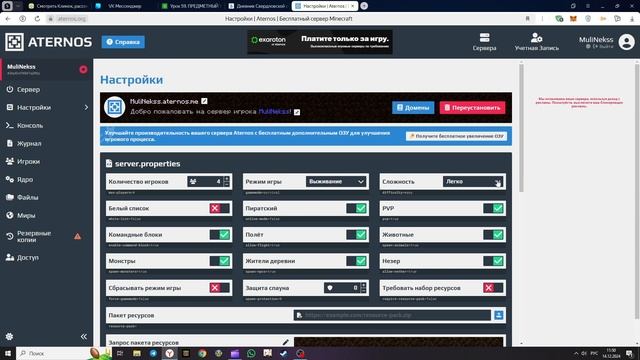Edit the server address pencil icon

[x=204, y=101]
